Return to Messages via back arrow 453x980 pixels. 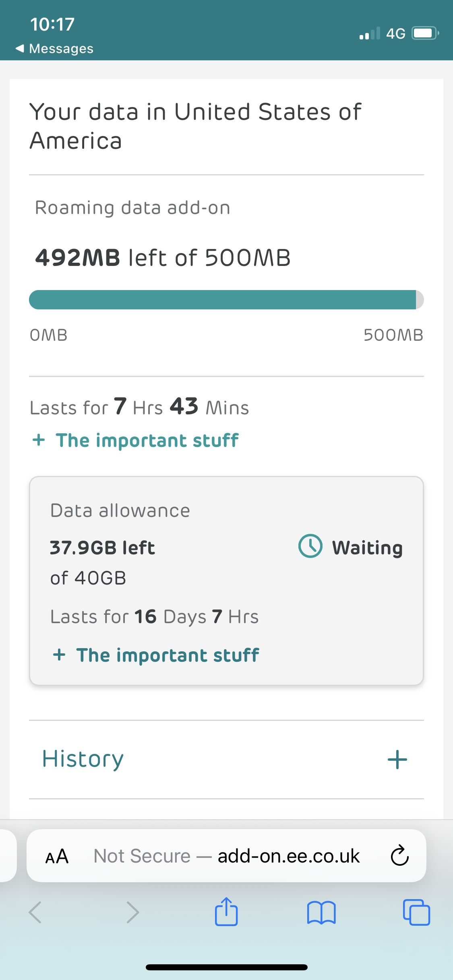(20, 49)
